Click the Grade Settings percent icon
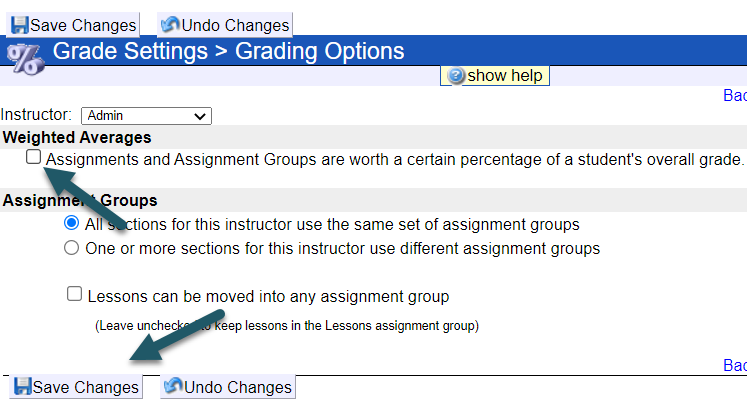 (24, 57)
